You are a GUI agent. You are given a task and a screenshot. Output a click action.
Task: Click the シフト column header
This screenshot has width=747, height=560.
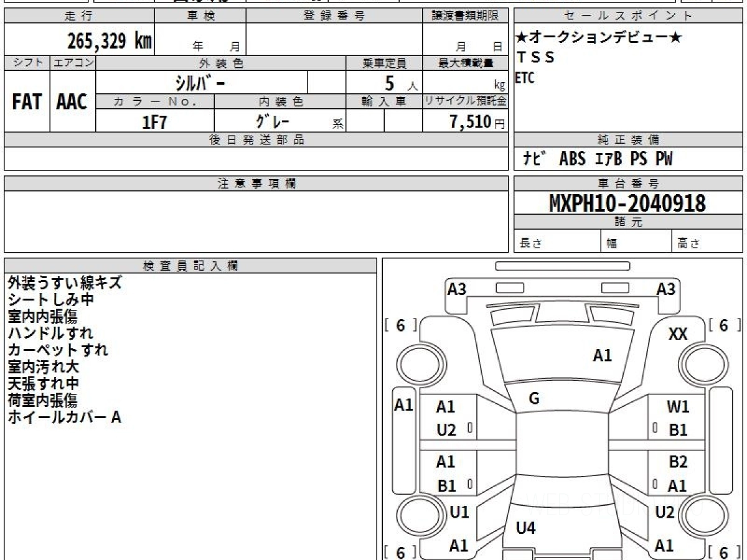[x=27, y=63]
